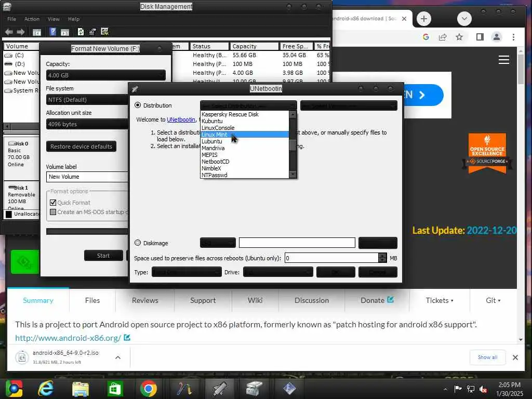Click Show all downloads button

[x=487, y=357]
